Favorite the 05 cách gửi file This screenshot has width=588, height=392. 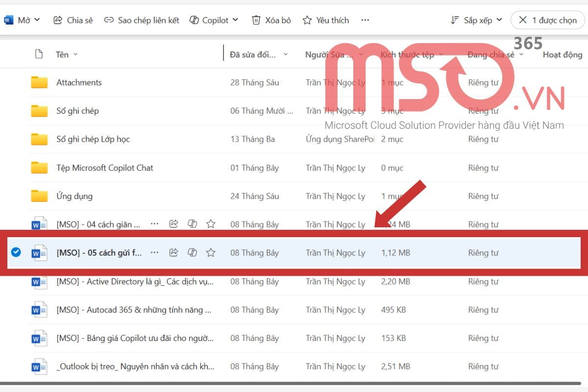(211, 252)
